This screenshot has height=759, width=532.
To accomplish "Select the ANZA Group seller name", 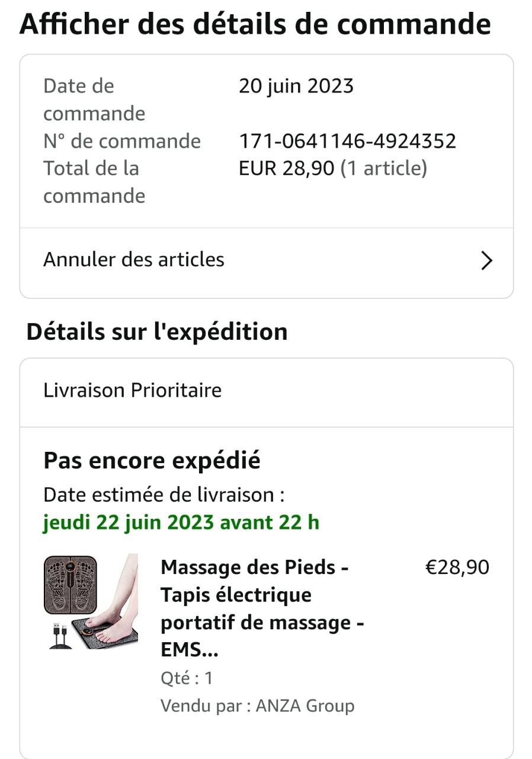I will 305,706.
